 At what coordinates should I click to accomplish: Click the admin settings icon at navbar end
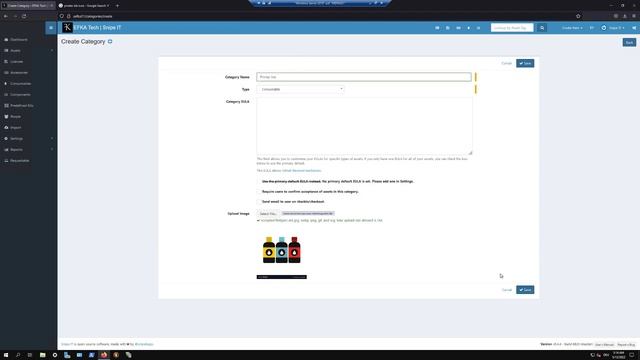click(x=634, y=28)
